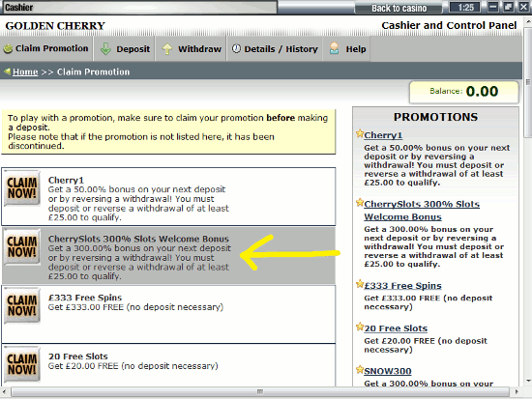Click 'Get £20.00 FREE (no deposit necessary)' list text

(x=133, y=366)
